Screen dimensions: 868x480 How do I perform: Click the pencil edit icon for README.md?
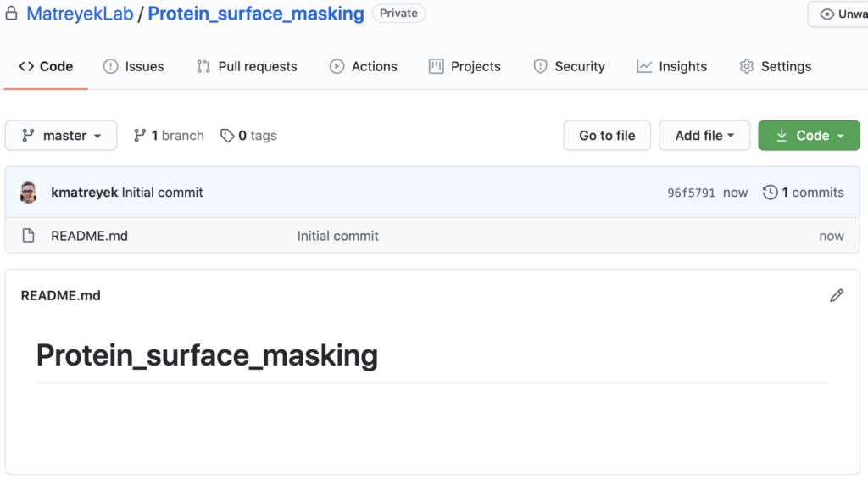click(837, 296)
